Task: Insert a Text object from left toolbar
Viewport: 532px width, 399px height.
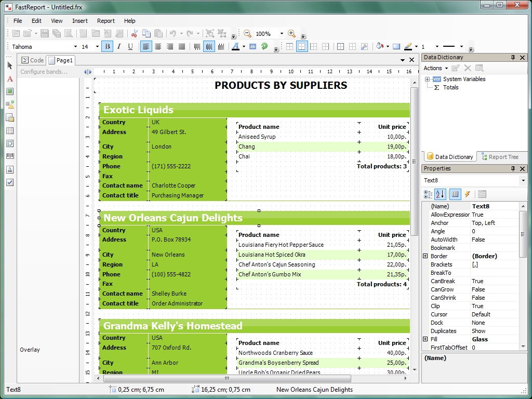Action: point(10,79)
